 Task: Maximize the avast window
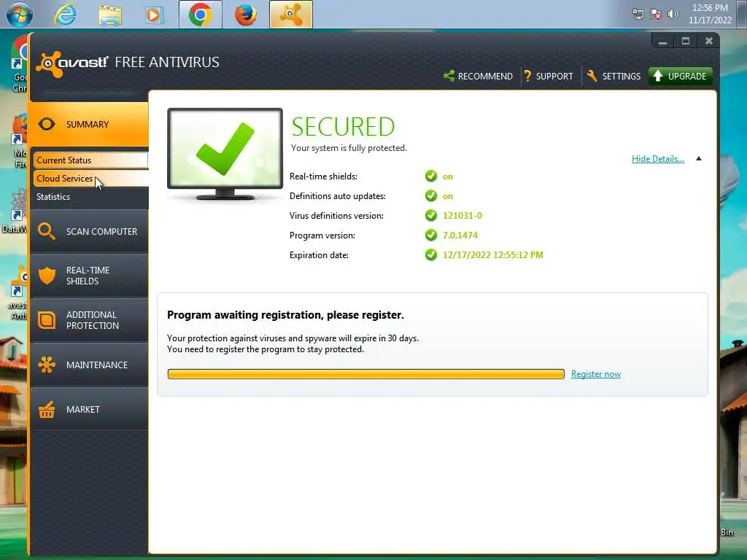(x=686, y=41)
